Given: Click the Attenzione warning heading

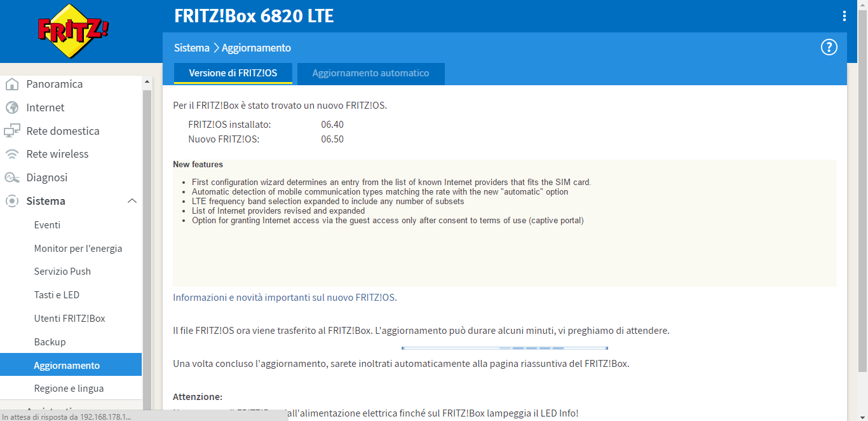Looking at the screenshot, I should (198, 397).
